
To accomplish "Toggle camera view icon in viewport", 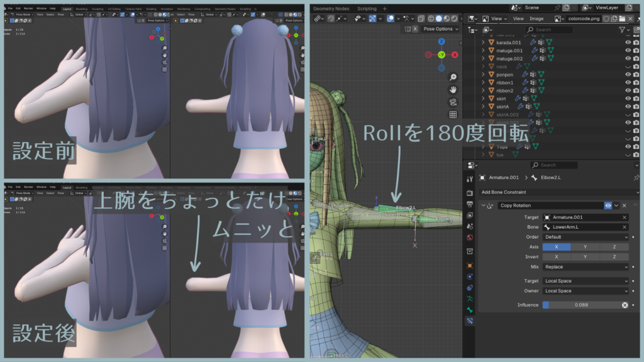I will [x=453, y=102].
